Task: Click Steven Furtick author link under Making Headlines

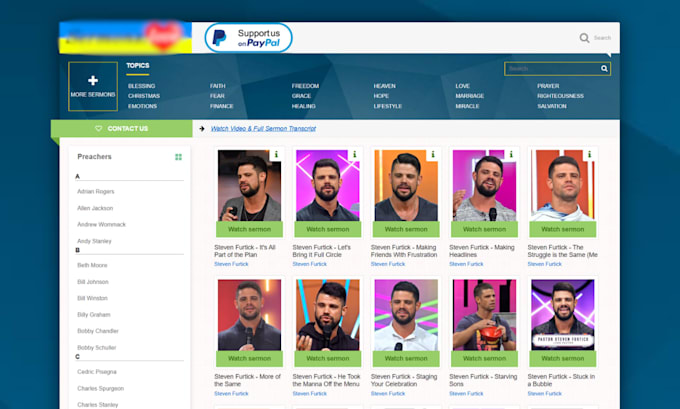Action: pyautogui.click(x=466, y=264)
